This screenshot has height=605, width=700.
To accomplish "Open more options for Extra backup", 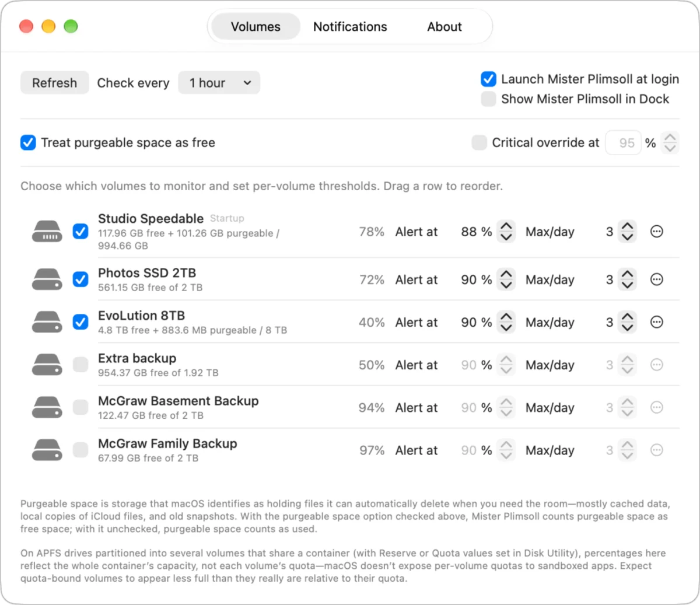I will [x=657, y=365].
